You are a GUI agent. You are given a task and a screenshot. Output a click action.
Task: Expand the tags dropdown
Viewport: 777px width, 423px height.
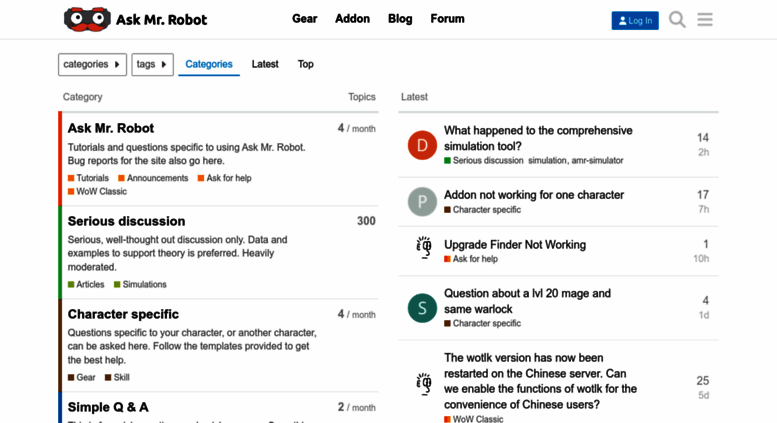(152, 64)
